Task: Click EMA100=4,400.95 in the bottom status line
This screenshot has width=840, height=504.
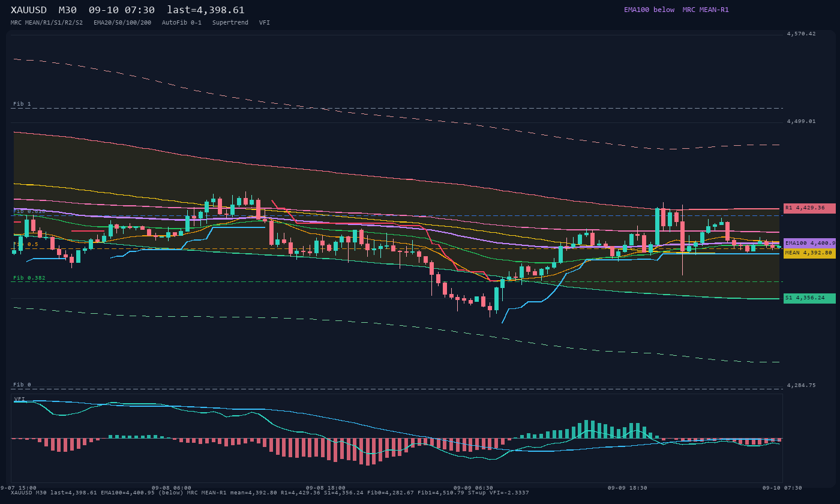Action: 127,493
